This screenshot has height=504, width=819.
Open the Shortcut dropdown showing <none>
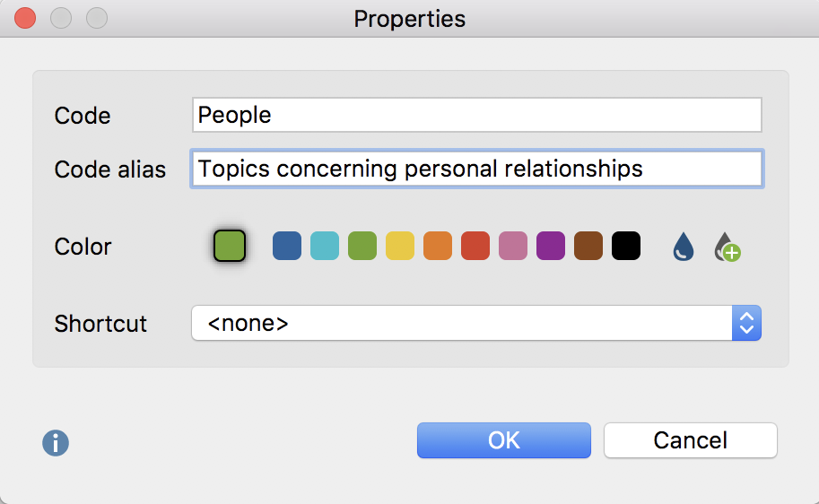(476, 323)
